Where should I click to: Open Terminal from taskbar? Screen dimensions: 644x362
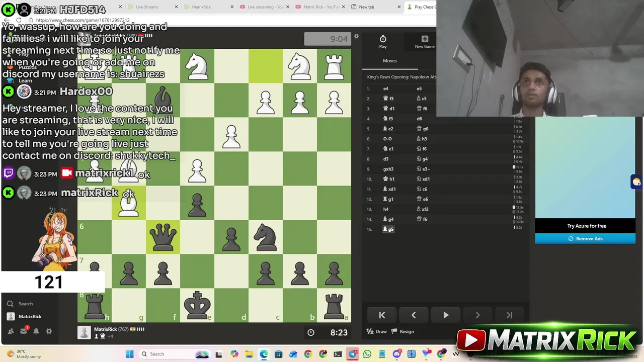338,354
